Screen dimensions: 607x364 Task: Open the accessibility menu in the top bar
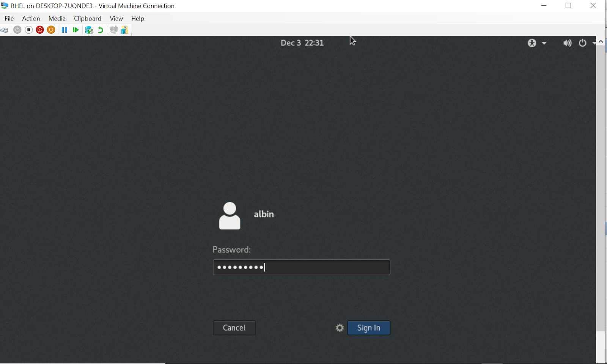click(537, 43)
